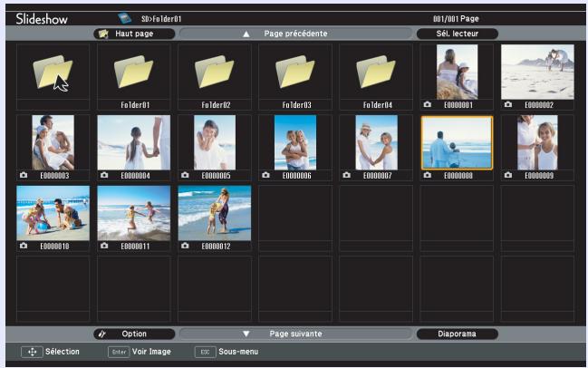Select thumbnail E0000009

click(537, 142)
